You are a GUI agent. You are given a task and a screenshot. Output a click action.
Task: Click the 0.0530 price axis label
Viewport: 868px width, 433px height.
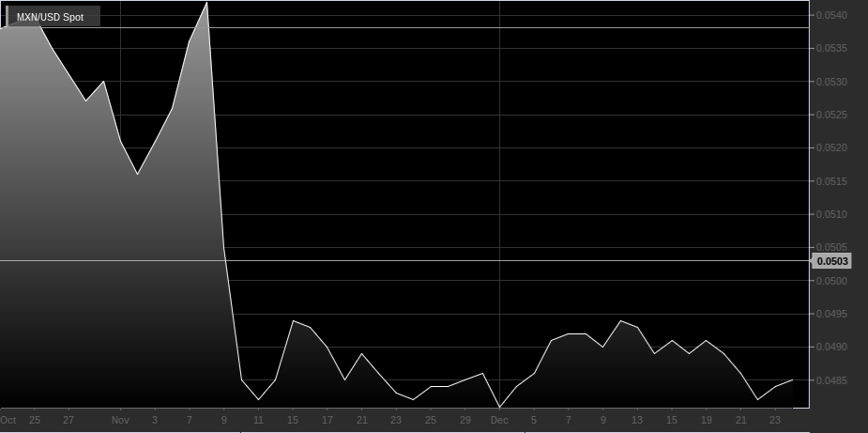[x=832, y=83]
